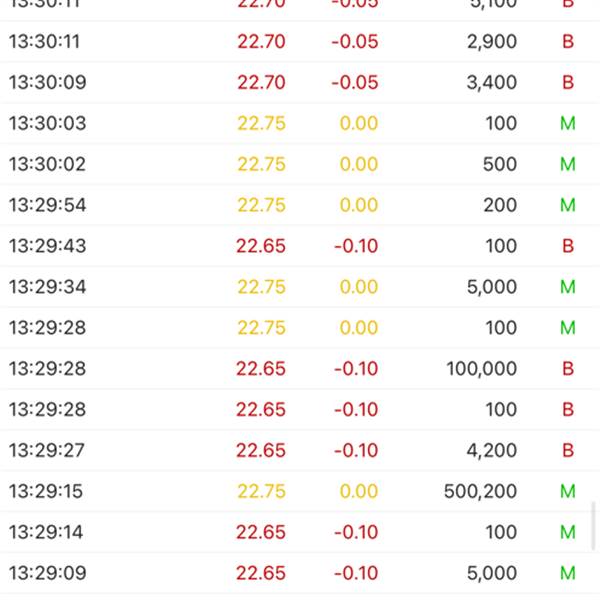Screen dimensions: 600x600
Task: Click the 500 volume at 13:30:02
Action: click(499, 164)
